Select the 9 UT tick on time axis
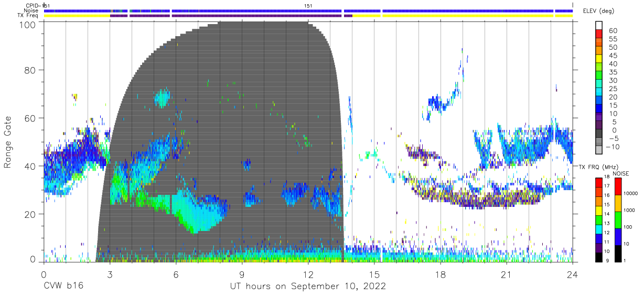 242,274
